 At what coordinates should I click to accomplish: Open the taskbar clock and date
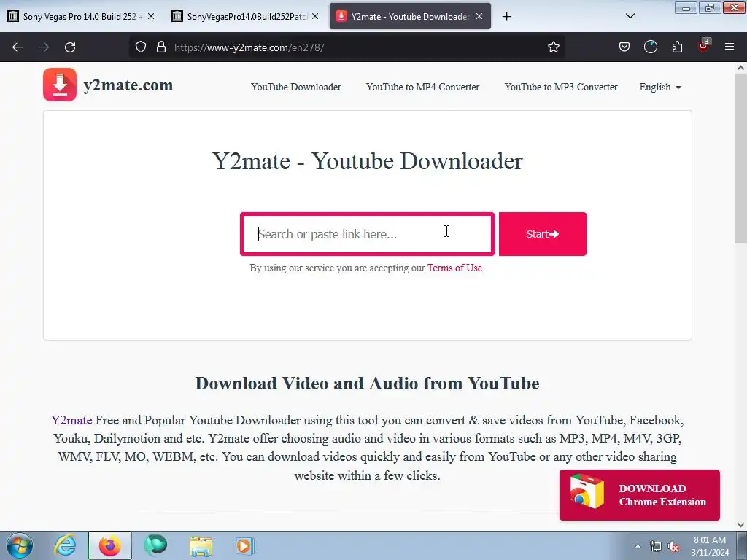point(710,546)
